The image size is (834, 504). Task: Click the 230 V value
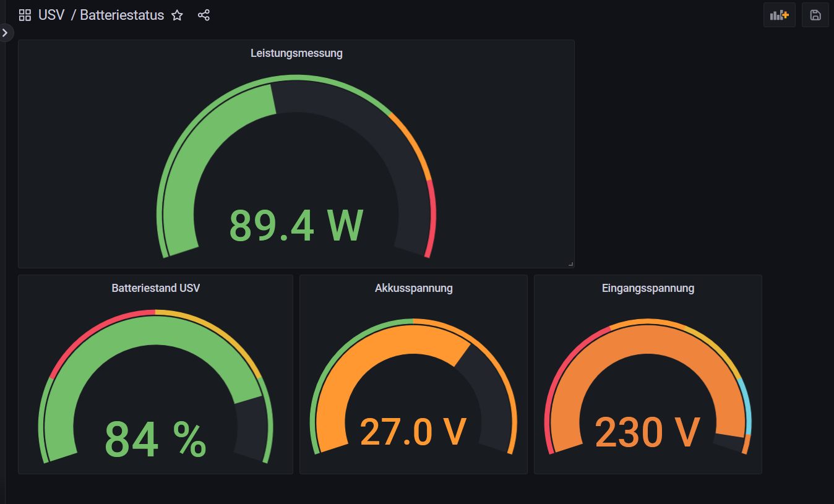[647, 432]
